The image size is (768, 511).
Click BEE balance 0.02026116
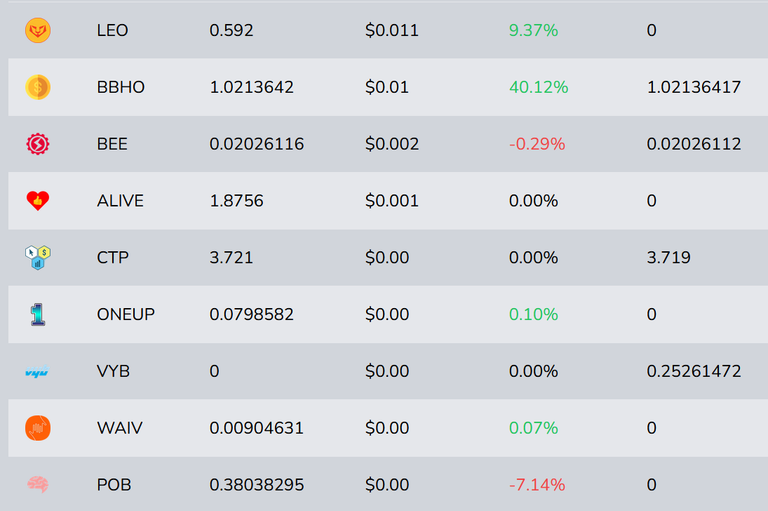click(x=257, y=144)
